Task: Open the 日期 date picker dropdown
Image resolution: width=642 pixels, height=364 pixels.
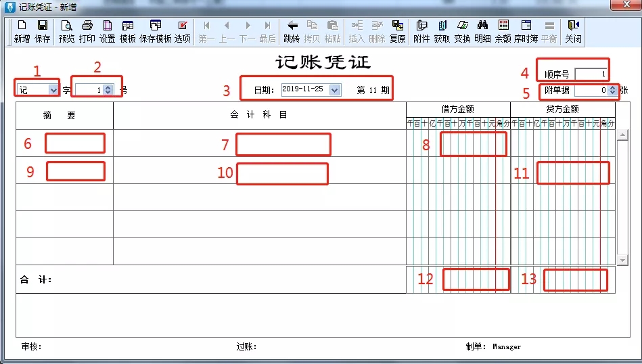Action: click(x=334, y=90)
